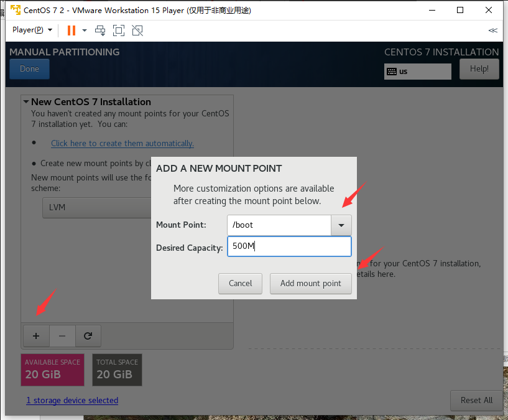Image resolution: width=508 pixels, height=420 pixels.
Task: Focus the Mount Point /boot field
Action: [279, 225]
